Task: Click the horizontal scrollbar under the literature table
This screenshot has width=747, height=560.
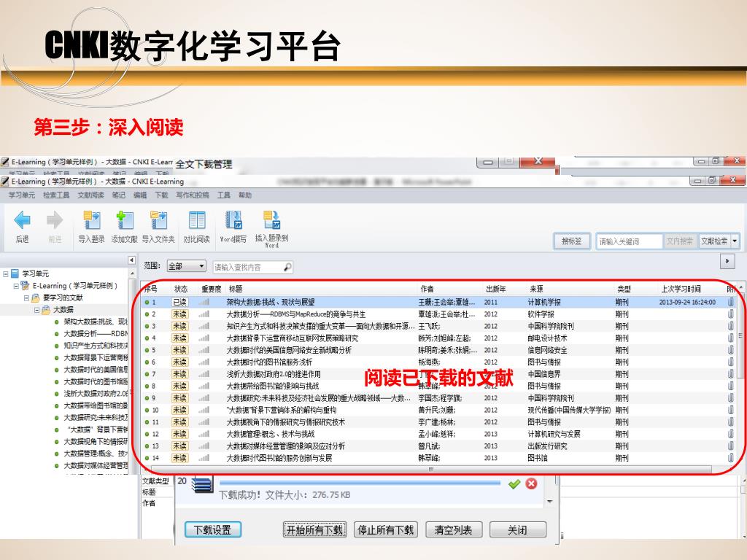Action: (430, 470)
